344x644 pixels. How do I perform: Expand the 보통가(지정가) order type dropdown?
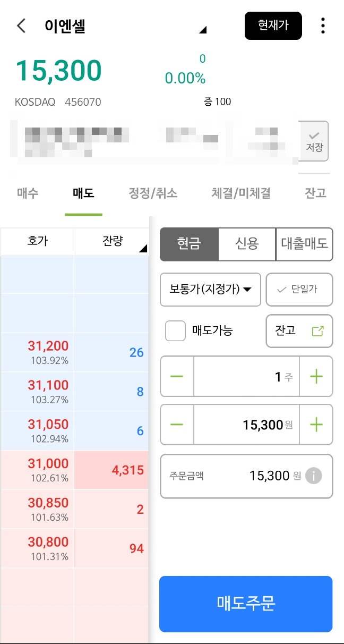[x=210, y=290]
